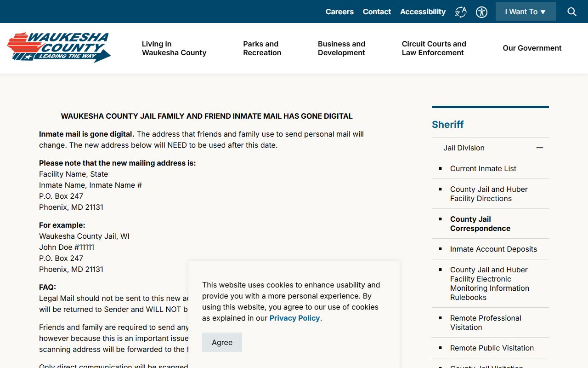588x368 pixels.
Task: Open Circuit Courts and Law Enforcement menu
Action: pos(434,48)
